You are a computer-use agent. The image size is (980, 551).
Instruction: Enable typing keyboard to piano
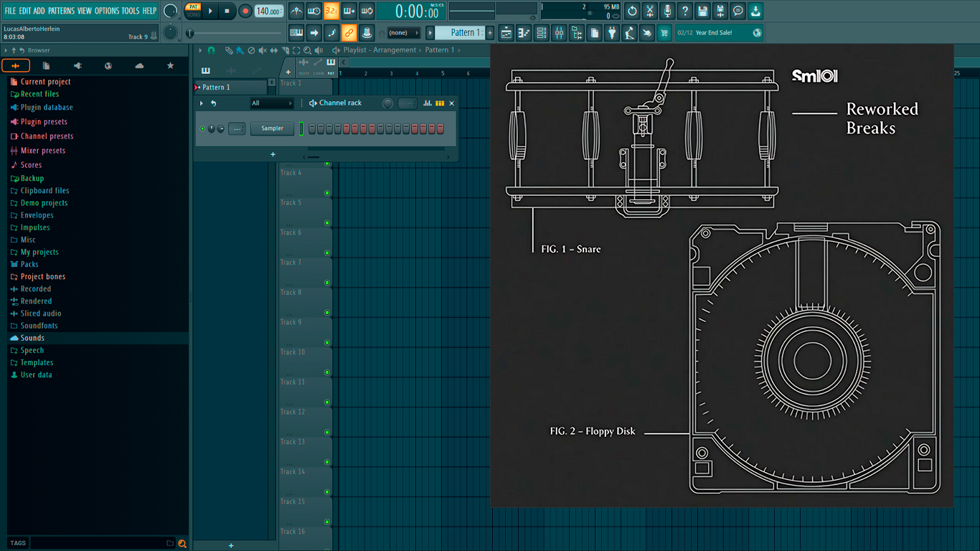click(x=296, y=32)
